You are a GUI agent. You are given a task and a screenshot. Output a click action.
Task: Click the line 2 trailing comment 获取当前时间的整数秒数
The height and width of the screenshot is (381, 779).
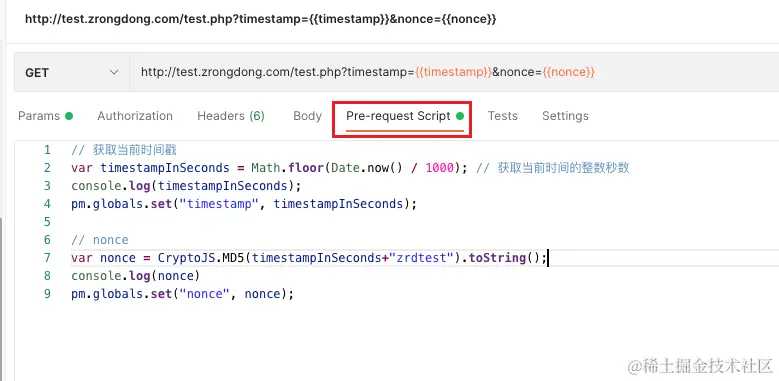(x=552, y=168)
